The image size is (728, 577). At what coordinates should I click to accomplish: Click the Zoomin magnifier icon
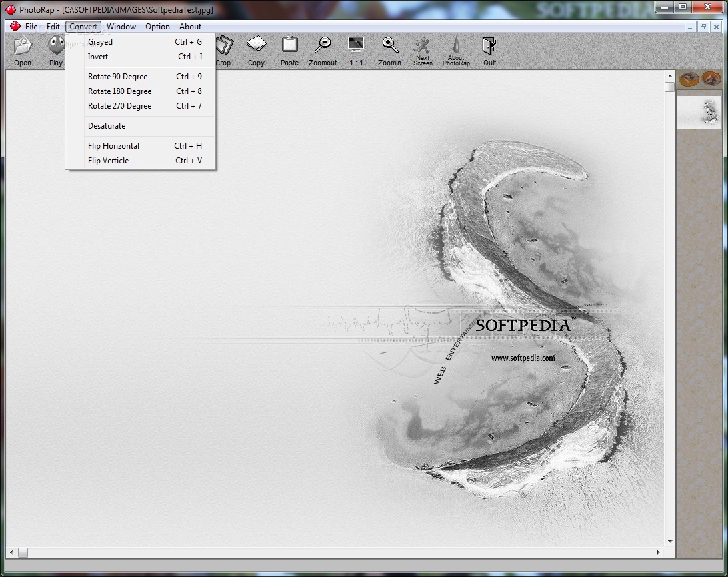point(389,51)
